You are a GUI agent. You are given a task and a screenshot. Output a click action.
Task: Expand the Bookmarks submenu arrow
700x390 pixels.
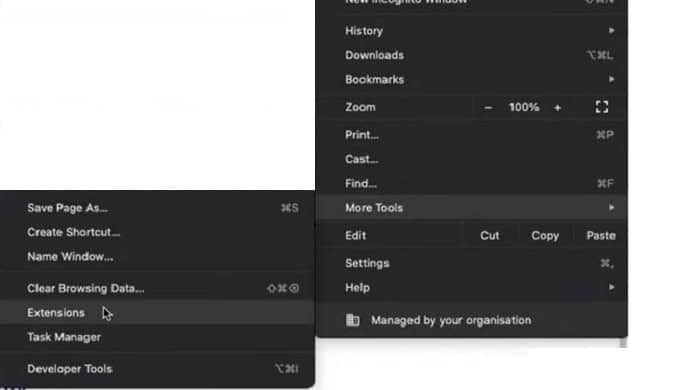coord(611,79)
